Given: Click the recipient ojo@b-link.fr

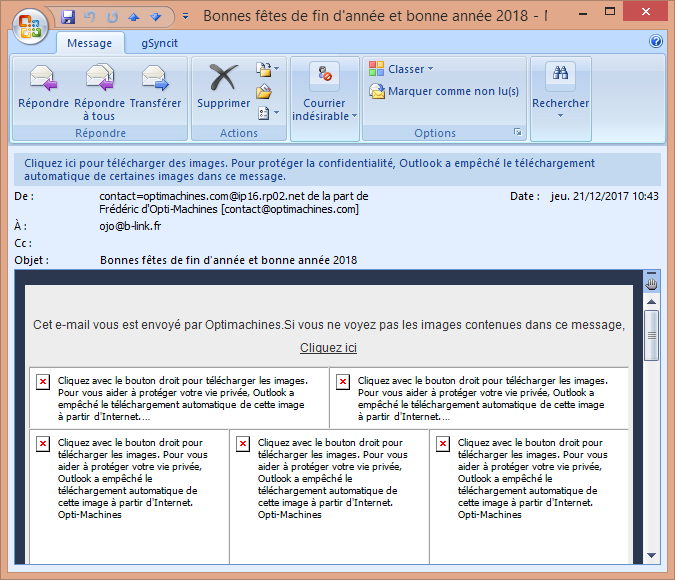Looking at the screenshot, I should click(x=130, y=226).
